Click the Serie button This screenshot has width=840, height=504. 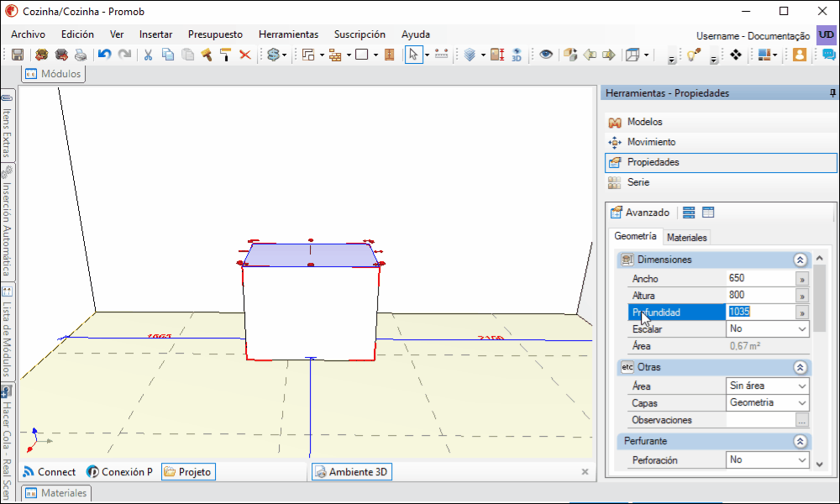[x=721, y=182]
